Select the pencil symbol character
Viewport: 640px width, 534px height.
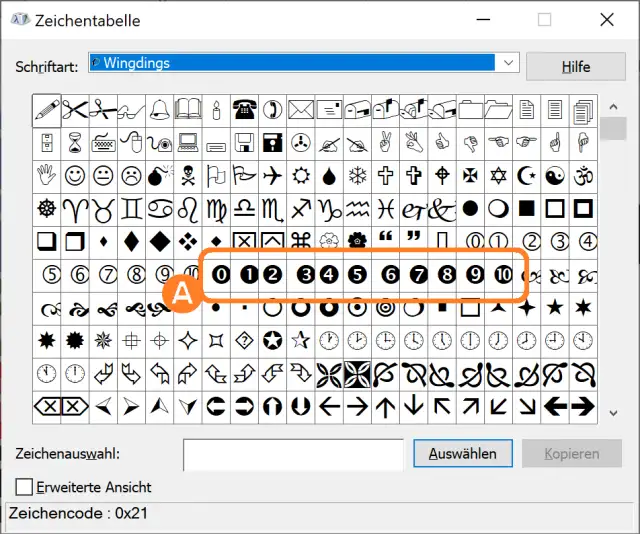pyautogui.click(x=47, y=110)
